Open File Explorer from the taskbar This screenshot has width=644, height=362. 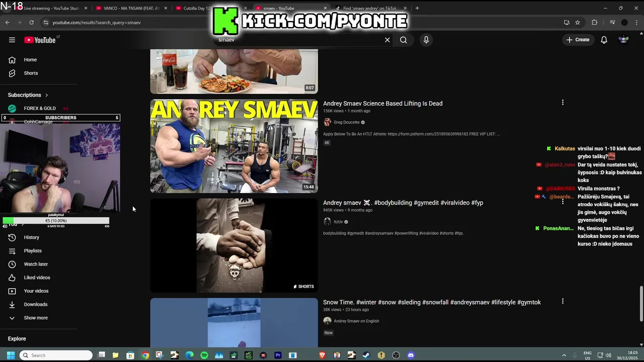coord(115,355)
